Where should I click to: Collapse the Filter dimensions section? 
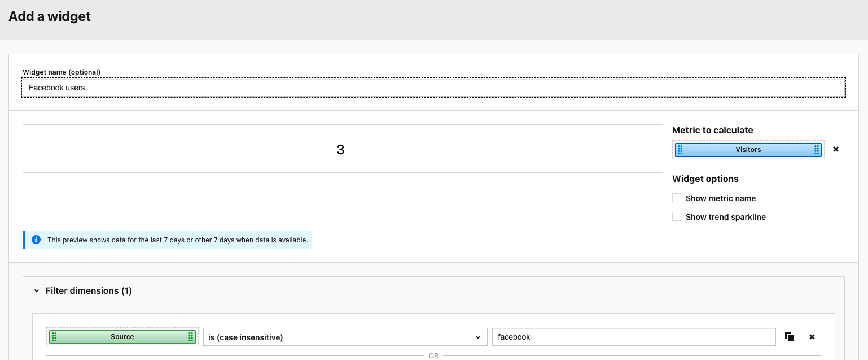click(x=37, y=291)
